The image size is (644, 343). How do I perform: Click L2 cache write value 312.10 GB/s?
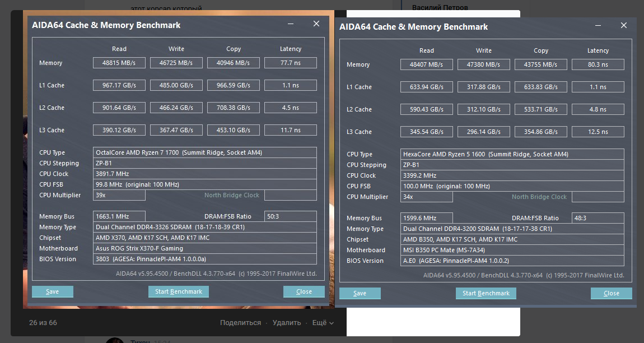(483, 109)
